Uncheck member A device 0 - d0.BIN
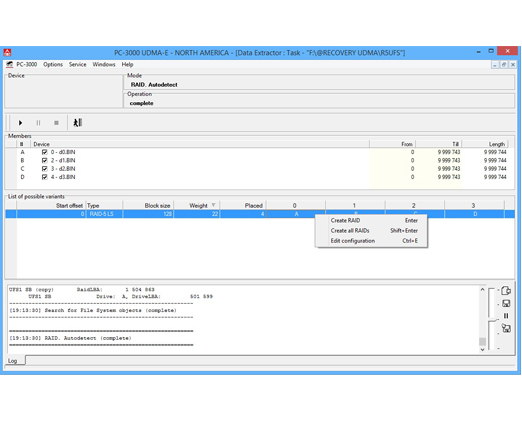The image size is (522, 435). click(x=45, y=152)
